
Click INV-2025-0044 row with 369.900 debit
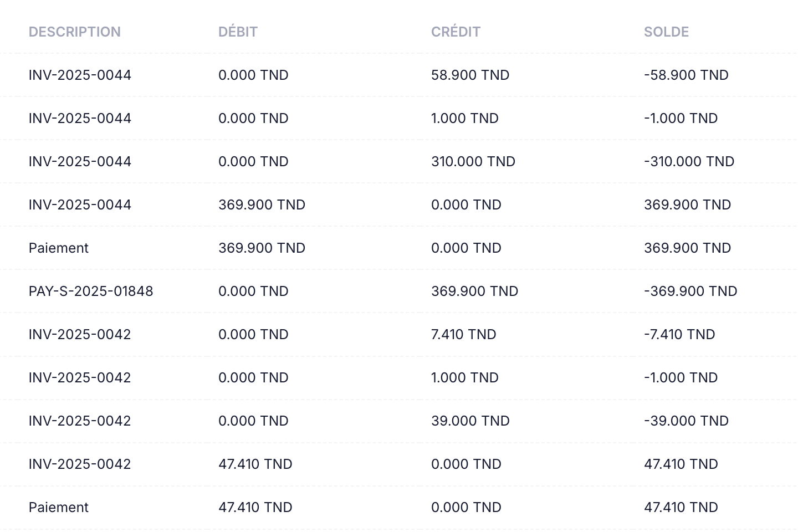pyautogui.click(x=399, y=204)
